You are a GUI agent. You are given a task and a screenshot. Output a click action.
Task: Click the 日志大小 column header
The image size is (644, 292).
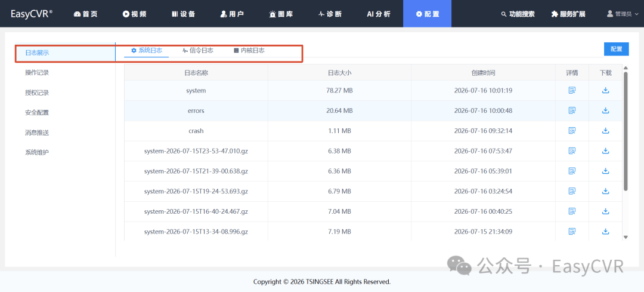pos(339,73)
